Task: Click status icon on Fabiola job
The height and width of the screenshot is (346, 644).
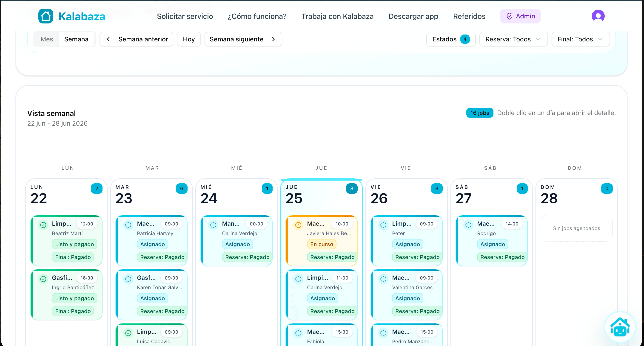Action: coord(298,333)
